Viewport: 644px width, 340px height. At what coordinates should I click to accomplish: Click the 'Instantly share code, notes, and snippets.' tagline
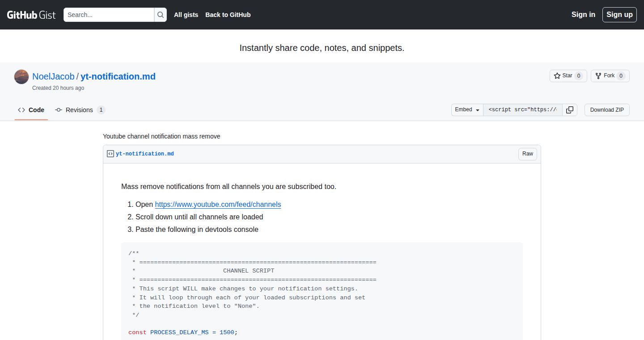322,48
